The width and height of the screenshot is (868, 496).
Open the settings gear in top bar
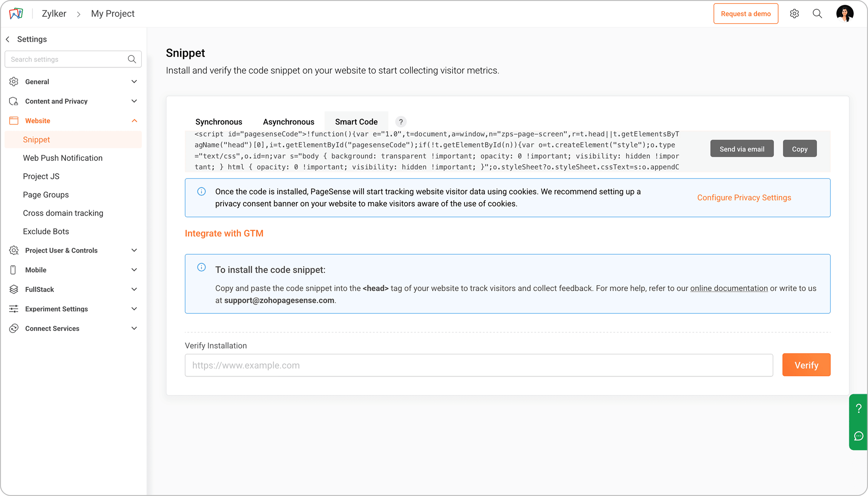pyautogui.click(x=794, y=14)
